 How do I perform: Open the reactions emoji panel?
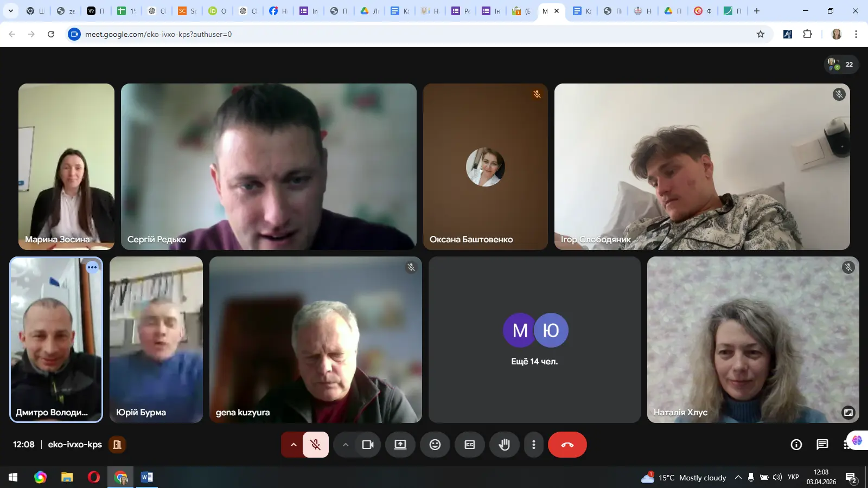pyautogui.click(x=435, y=445)
